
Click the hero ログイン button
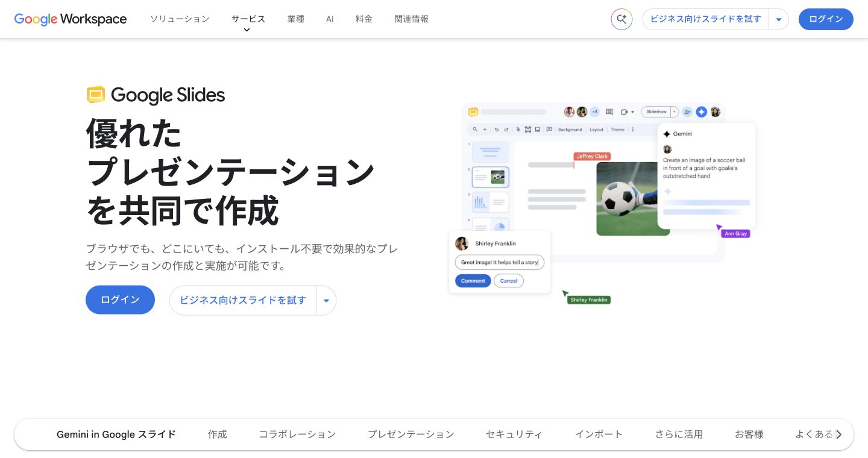point(120,300)
